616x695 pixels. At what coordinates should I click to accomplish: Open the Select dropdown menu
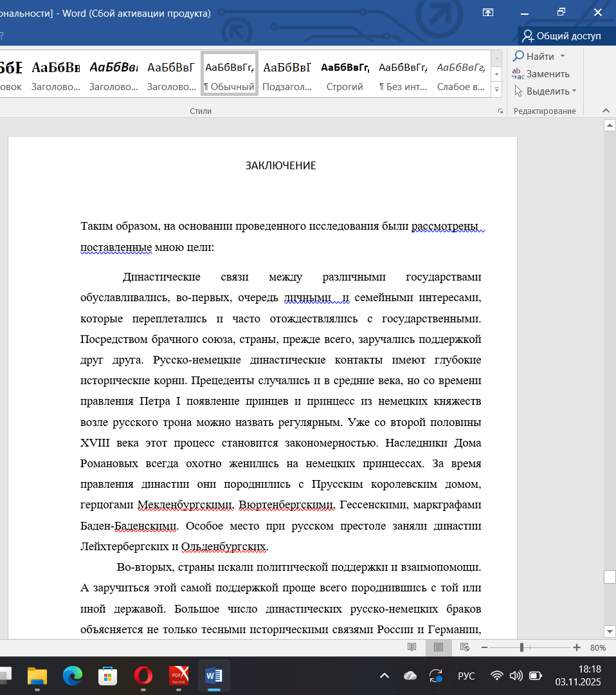click(547, 91)
